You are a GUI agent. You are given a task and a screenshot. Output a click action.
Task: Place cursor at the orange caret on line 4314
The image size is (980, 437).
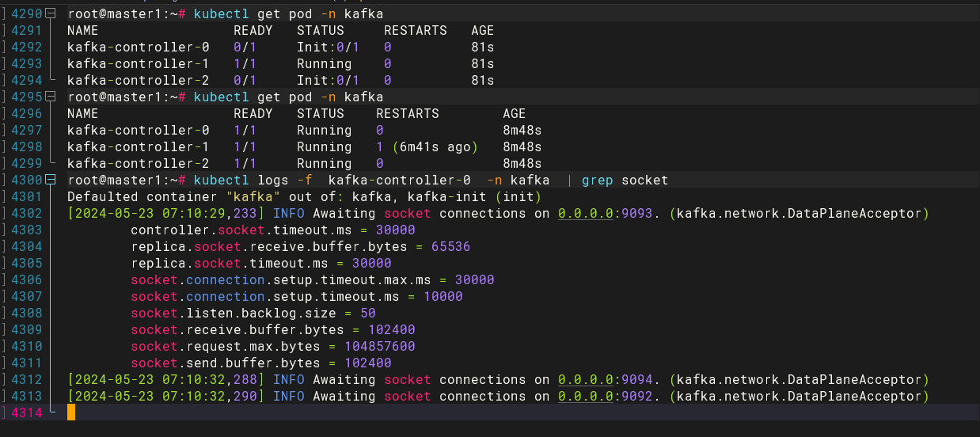point(71,412)
